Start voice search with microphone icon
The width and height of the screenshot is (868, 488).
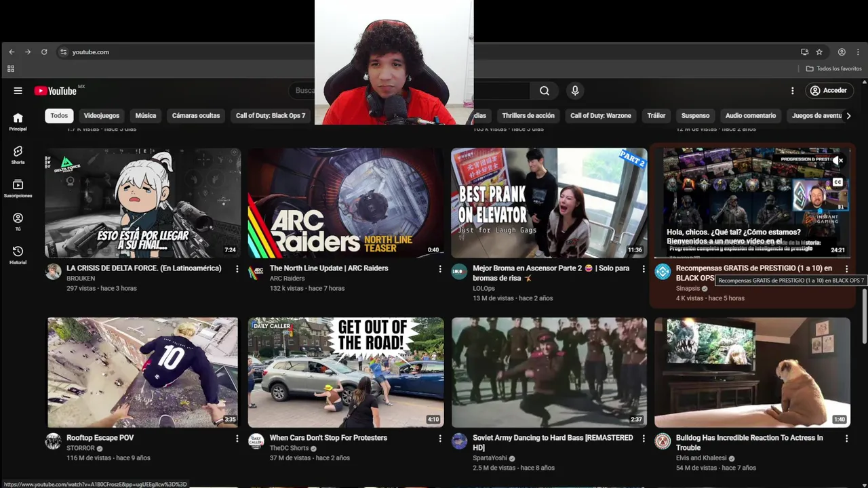(575, 91)
